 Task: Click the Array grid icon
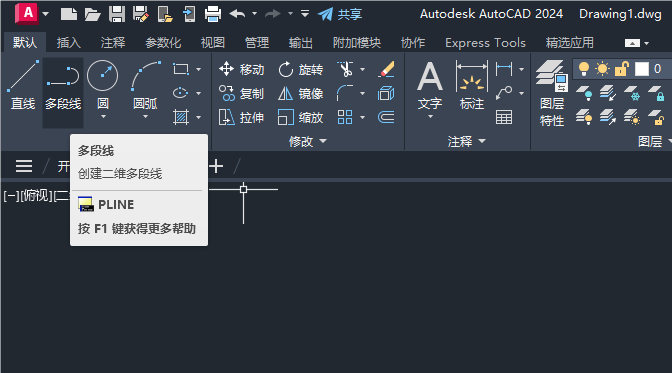click(345, 117)
